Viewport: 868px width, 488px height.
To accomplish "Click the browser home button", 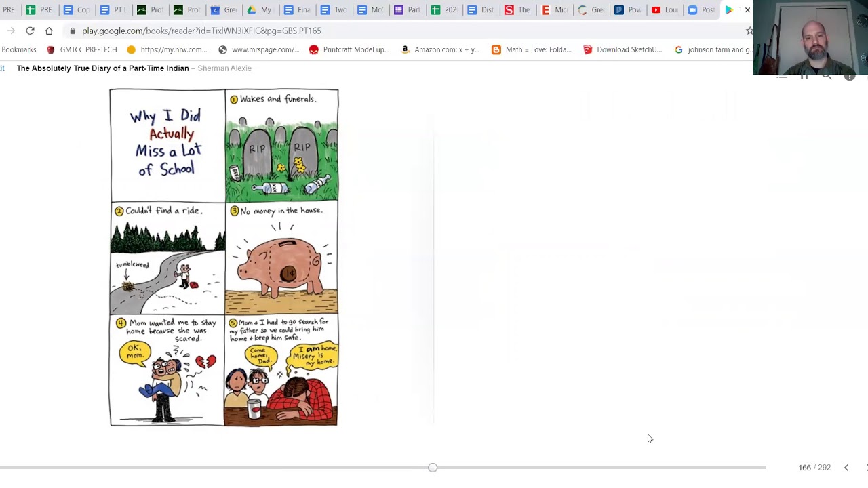I will [49, 30].
